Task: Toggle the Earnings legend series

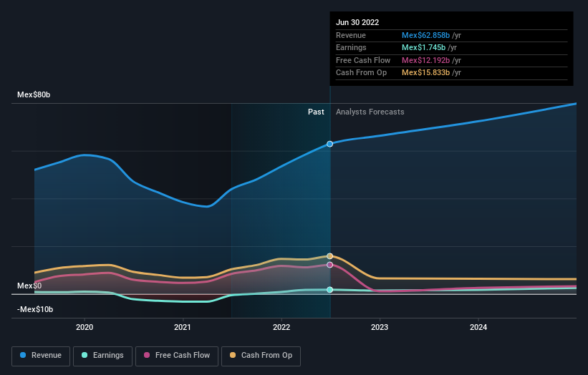Action: pyautogui.click(x=102, y=356)
